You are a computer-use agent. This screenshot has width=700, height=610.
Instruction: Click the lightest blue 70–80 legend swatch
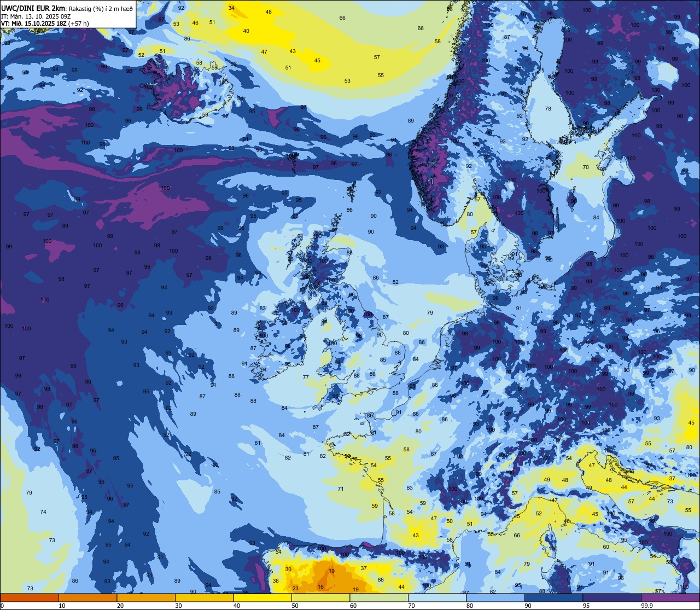click(437, 597)
